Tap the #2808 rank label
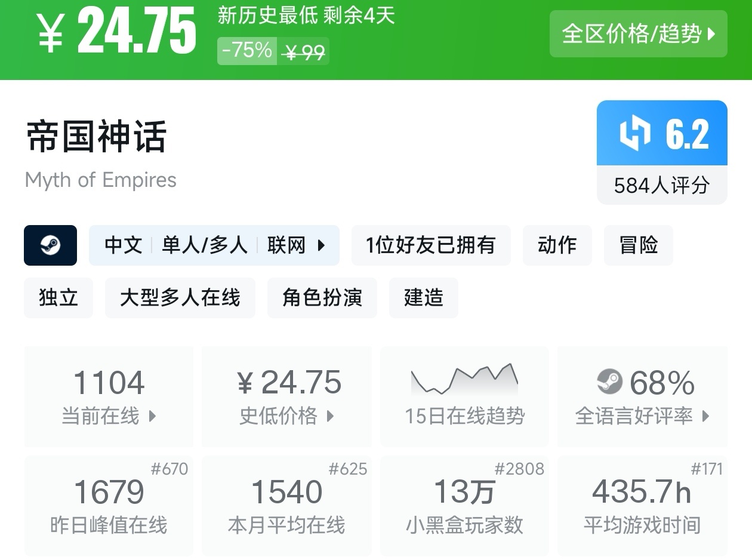 coord(520,469)
